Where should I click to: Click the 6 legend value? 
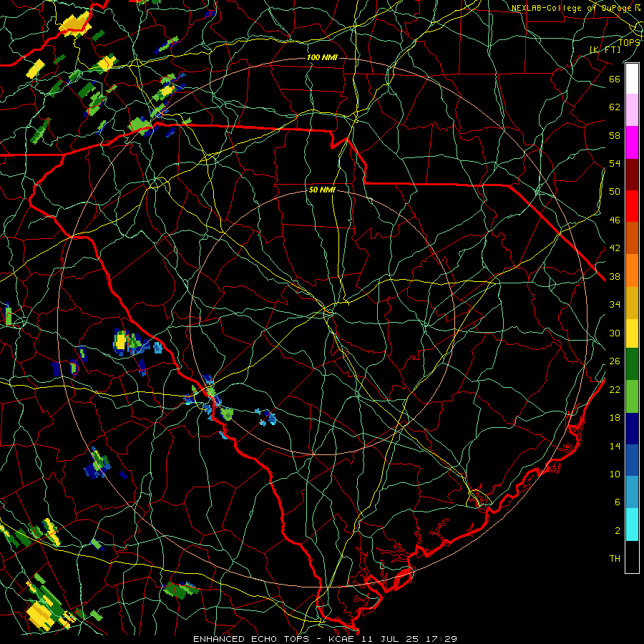click(x=618, y=502)
